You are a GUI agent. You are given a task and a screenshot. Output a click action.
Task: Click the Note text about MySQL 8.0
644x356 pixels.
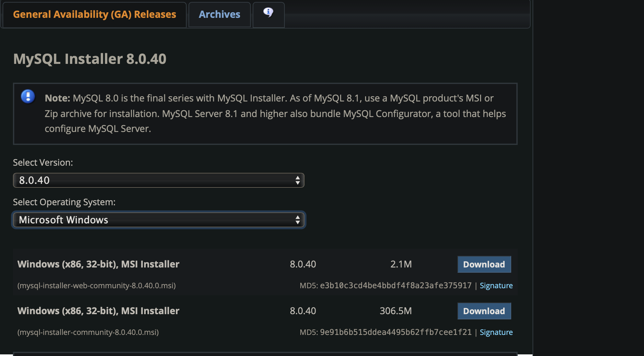[275, 113]
